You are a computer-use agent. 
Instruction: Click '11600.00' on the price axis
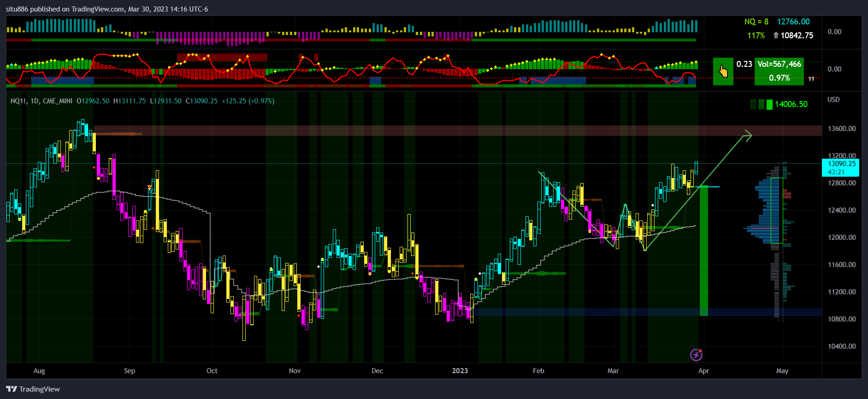[x=842, y=265]
